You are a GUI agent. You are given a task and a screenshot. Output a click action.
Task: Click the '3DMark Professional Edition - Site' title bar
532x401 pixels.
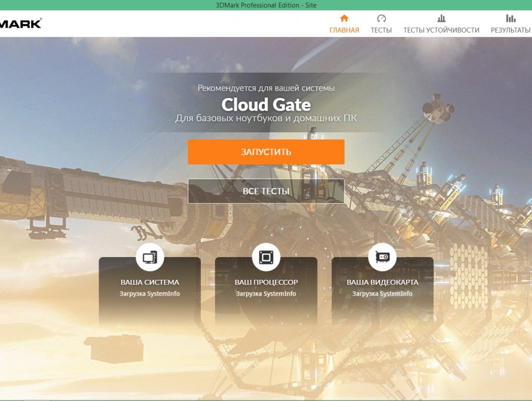(266, 5)
